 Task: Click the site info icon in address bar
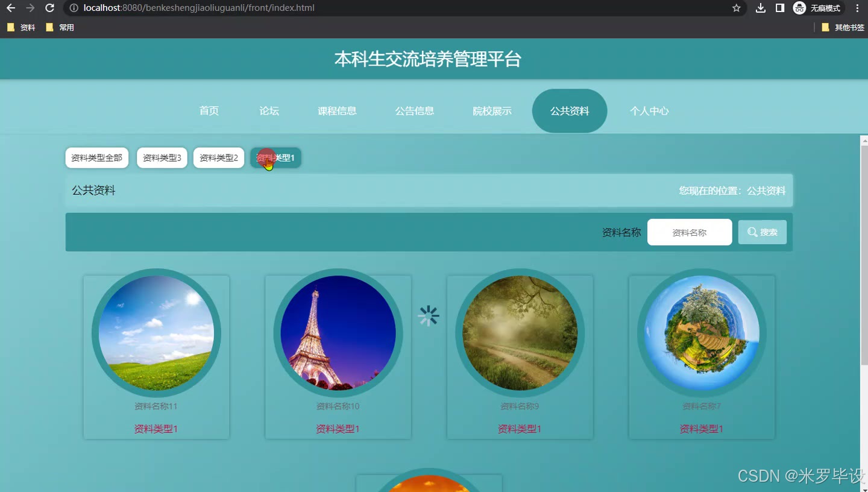point(74,8)
